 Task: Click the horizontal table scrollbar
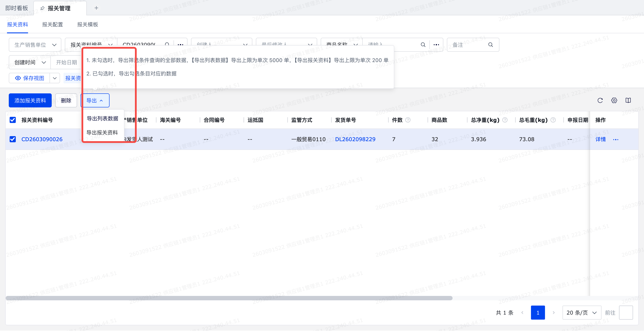point(229,298)
